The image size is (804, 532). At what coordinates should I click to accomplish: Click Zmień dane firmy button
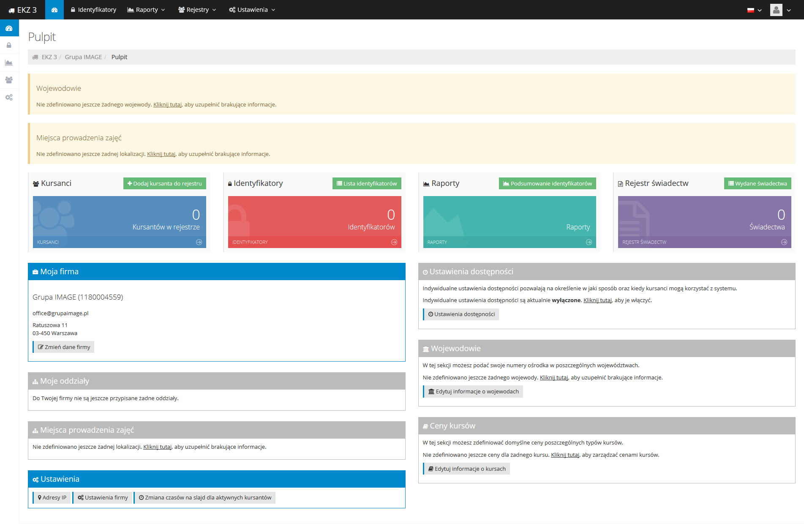pos(63,347)
